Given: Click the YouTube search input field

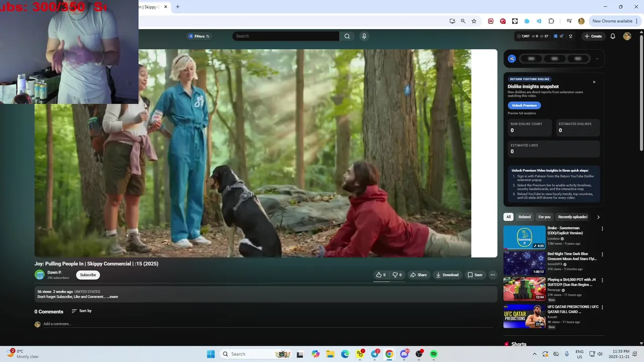Looking at the screenshot, I should pyautogui.click(x=286, y=36).
